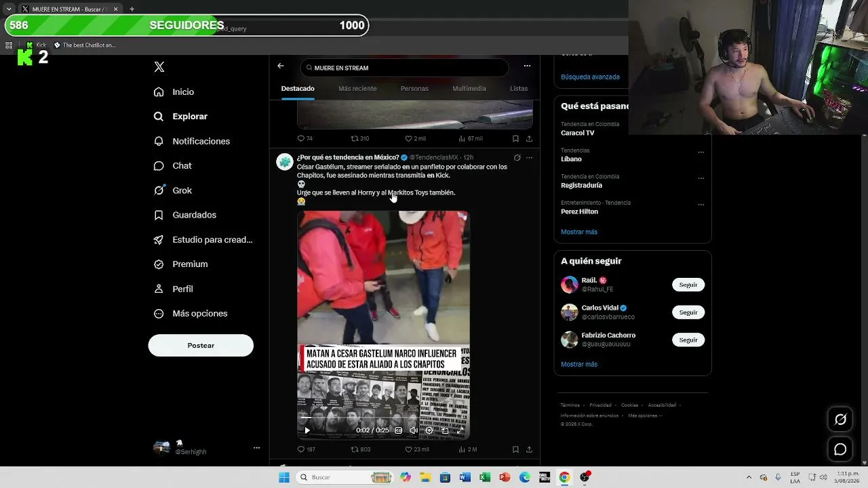
Task: Play the César Gastélum video
Action: 307,430
